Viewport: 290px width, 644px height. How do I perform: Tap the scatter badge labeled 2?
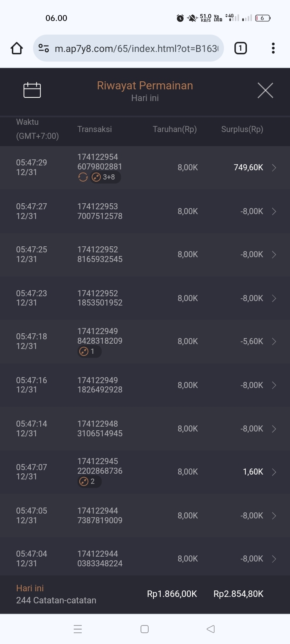point(89,481)
